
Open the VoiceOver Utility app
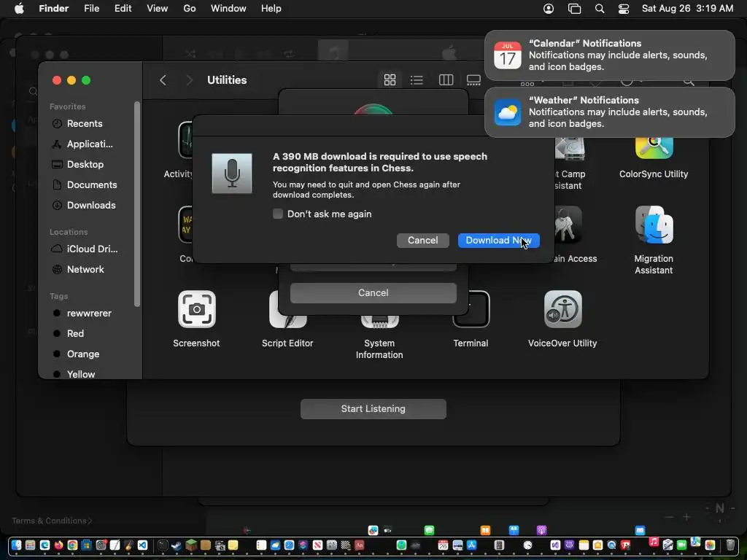pos(562,309)
